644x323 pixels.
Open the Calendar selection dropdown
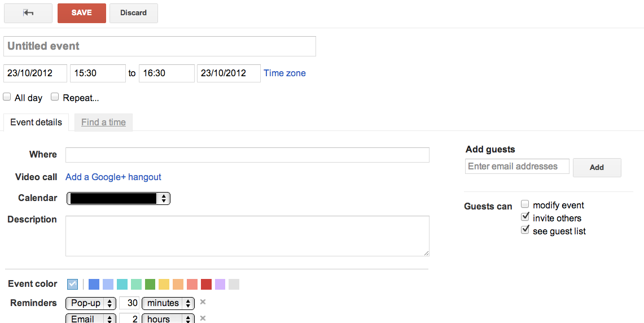(119, 198)
